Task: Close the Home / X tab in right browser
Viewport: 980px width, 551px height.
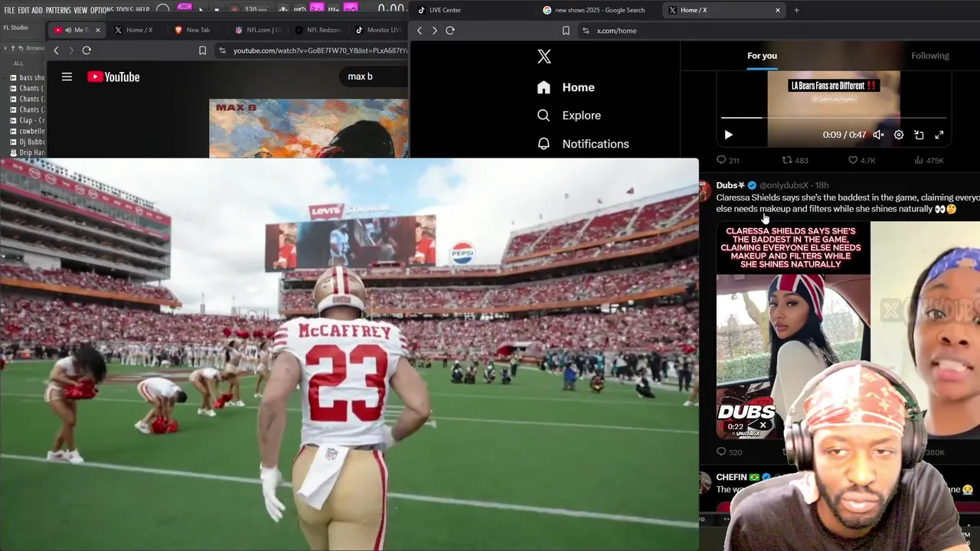Action: (x=778, y=10)
